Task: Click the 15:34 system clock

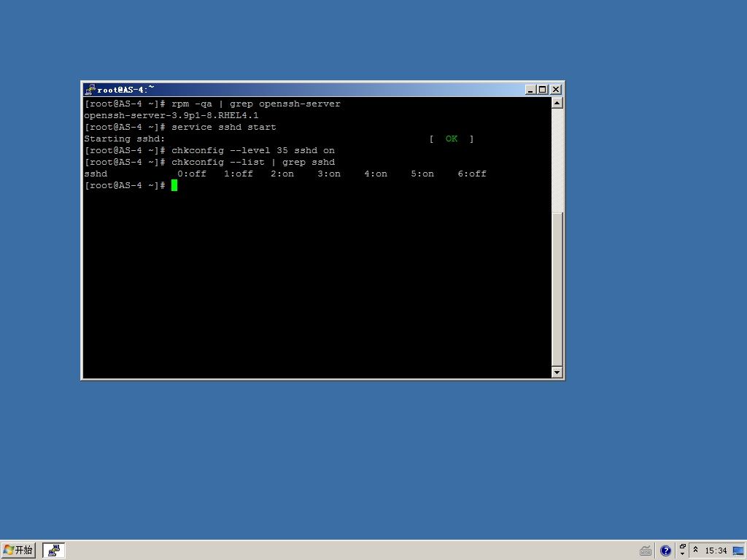Action: pyautogui.click(x=716, y=551)
